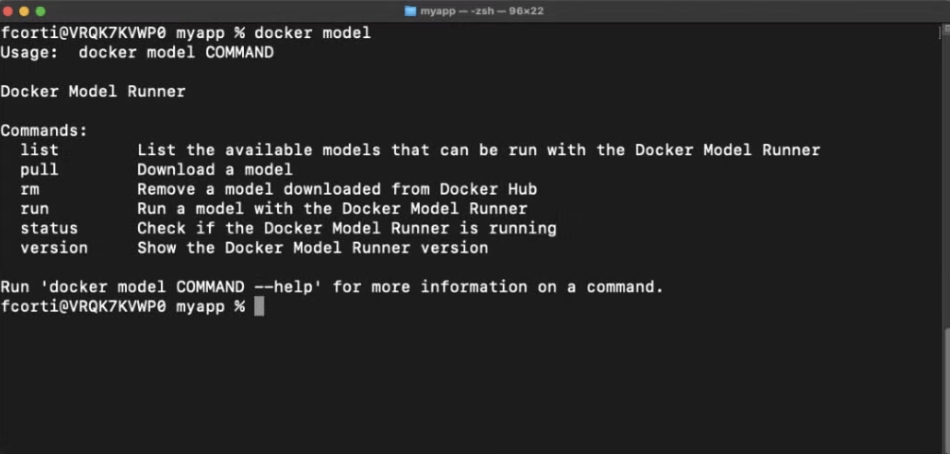This screenshot has width=950, height=454.
Task: Click the 'Docker Model Runner' heading line
Action: coord(93,92)
